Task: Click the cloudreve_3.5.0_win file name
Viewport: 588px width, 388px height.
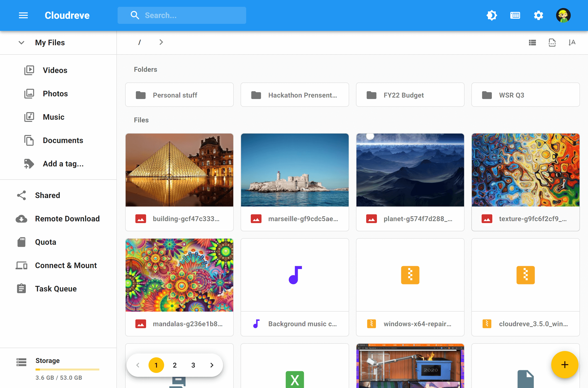Action: pos(533,324)
